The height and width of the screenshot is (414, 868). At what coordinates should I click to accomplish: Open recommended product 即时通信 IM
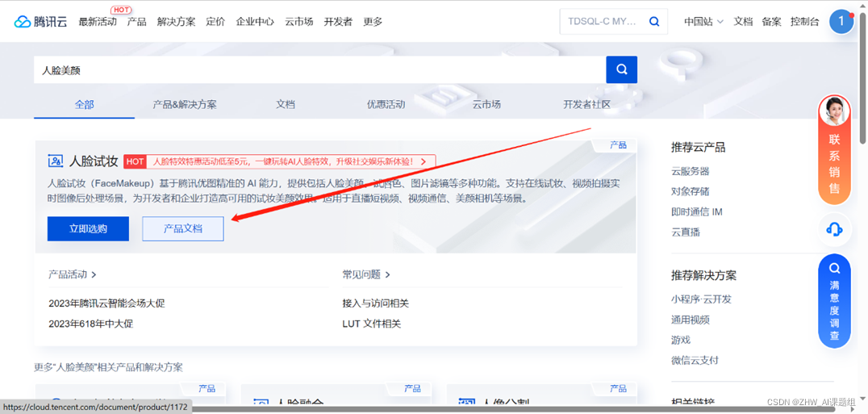[x=697, y=212]
